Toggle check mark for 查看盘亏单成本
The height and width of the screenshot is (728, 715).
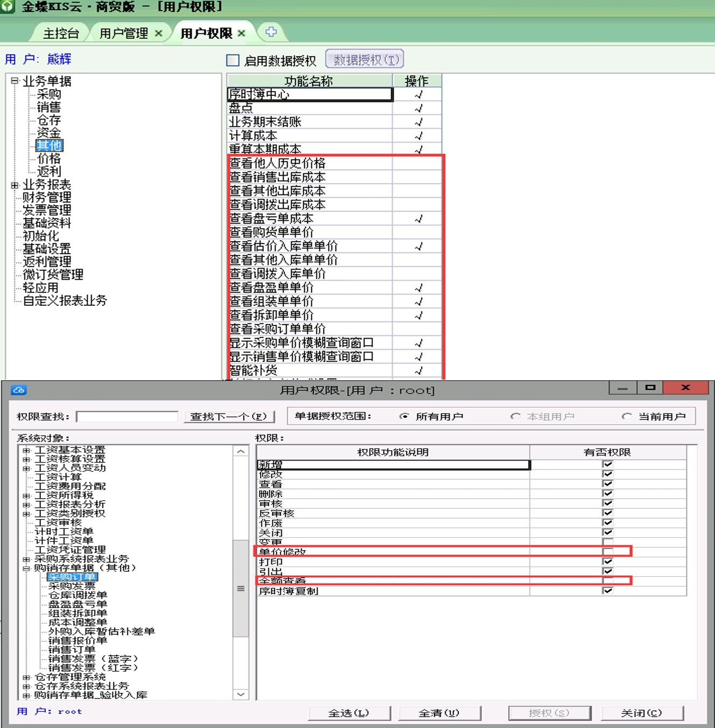pos(418,219)
